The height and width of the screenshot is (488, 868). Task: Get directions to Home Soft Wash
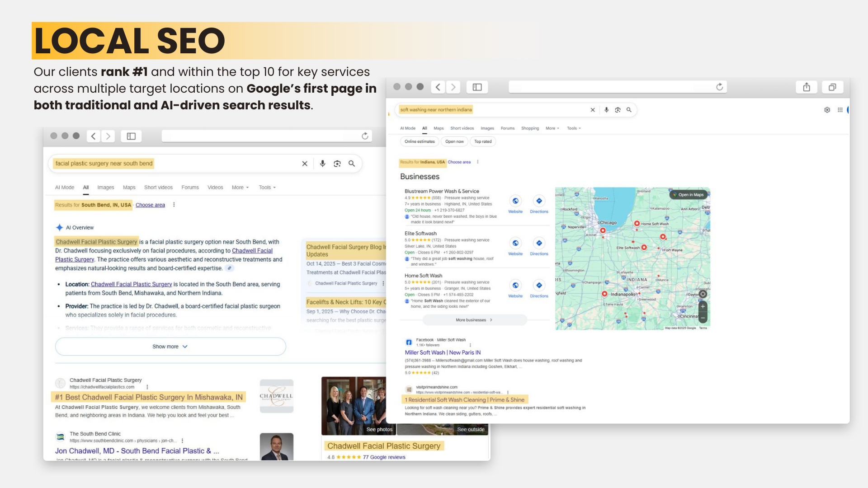539,285
